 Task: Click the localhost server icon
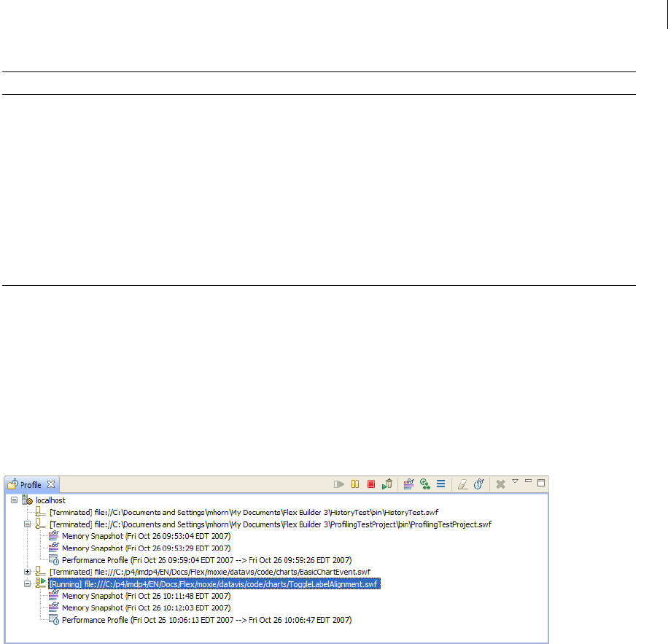click(27, 500)
